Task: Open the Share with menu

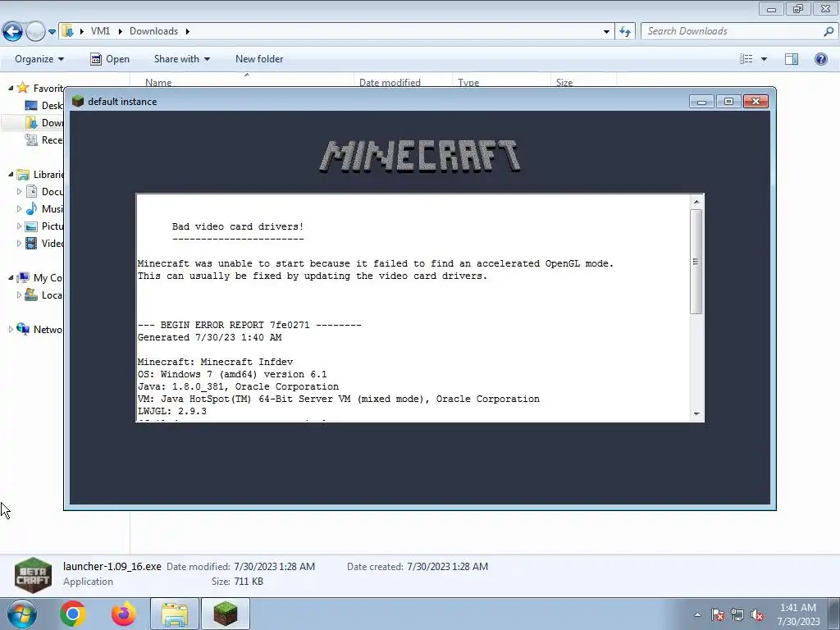Action: coord(181,59)
